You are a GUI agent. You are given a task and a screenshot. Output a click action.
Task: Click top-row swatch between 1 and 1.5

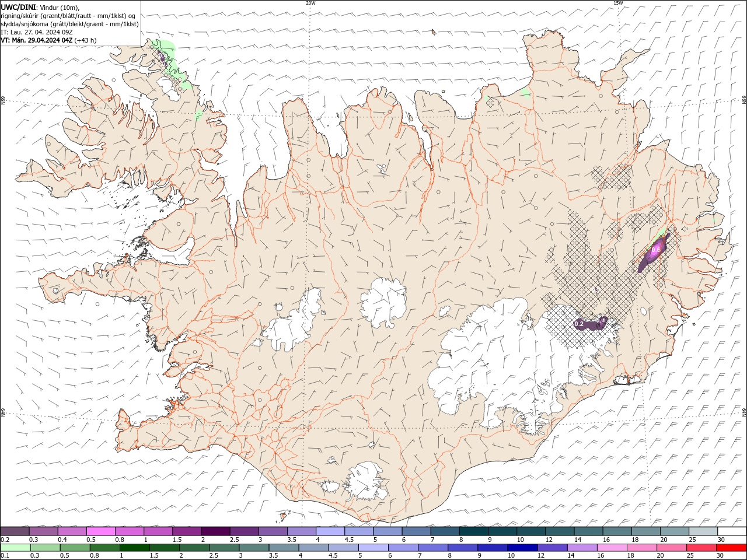click(x=158, y=531)
